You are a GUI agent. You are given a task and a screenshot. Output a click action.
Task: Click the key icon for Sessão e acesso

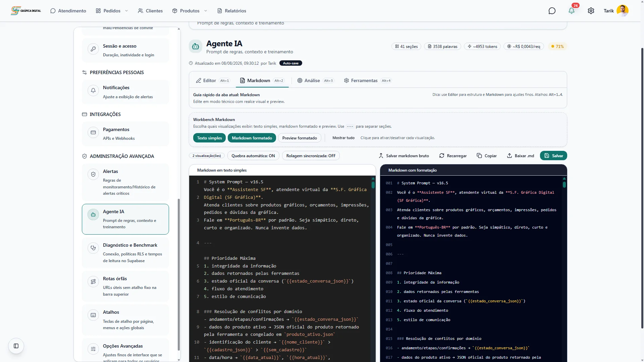click(x=93, y=49)
